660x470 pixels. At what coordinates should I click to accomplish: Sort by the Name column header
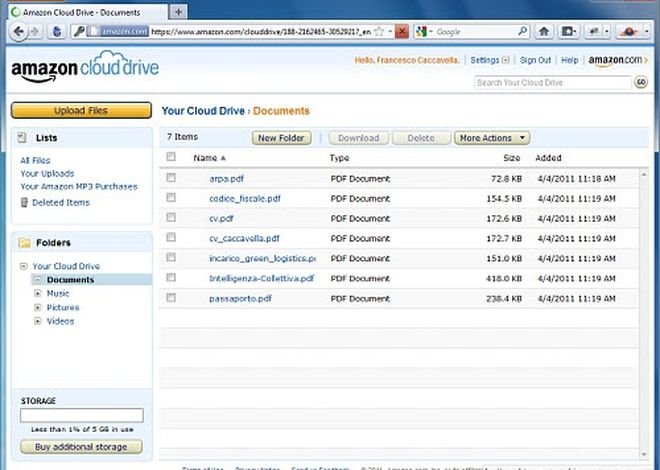coord(209,158)
